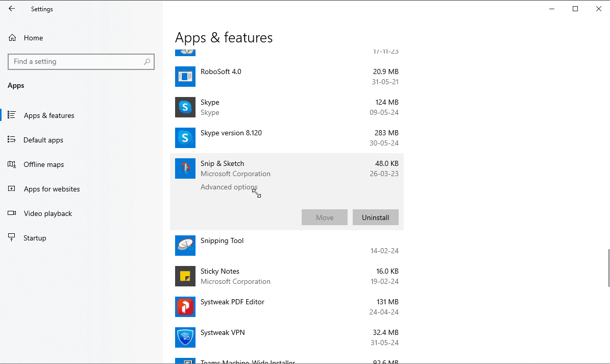This screenshot has width=610, height=364.
Task: Click the back arrow in Settings
Action: pos(12,9)
